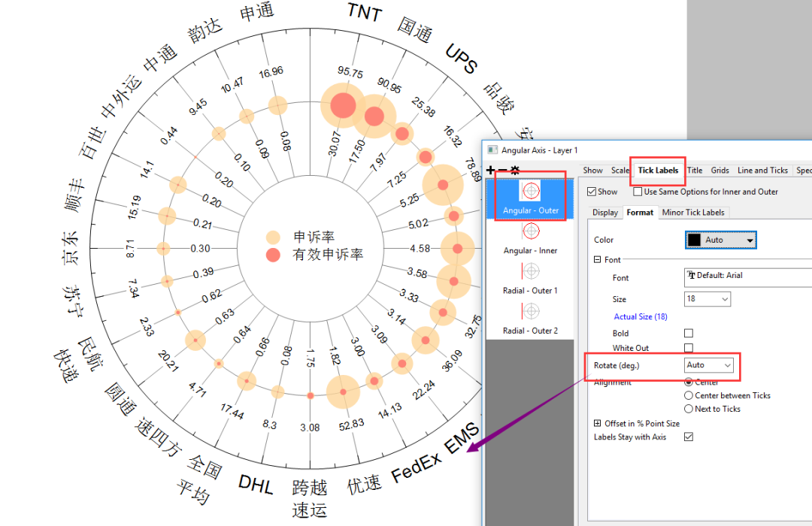Enable Use Same Options for Inner and Outer
This screenshot has width=812, height=526.
638,192
